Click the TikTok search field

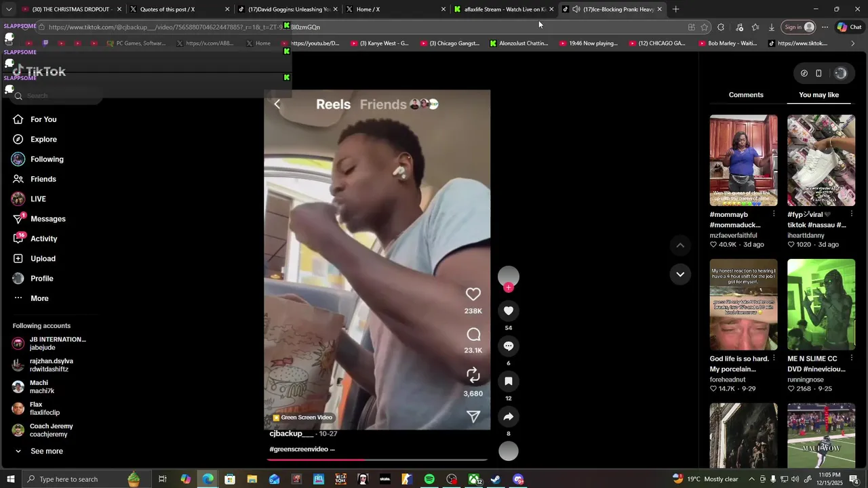[58, 96]
